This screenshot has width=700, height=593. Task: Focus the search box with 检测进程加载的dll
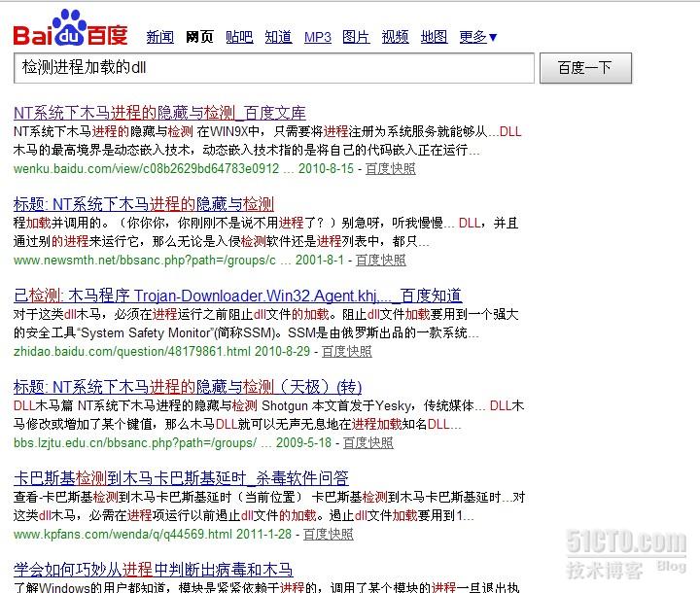point(274,68)
